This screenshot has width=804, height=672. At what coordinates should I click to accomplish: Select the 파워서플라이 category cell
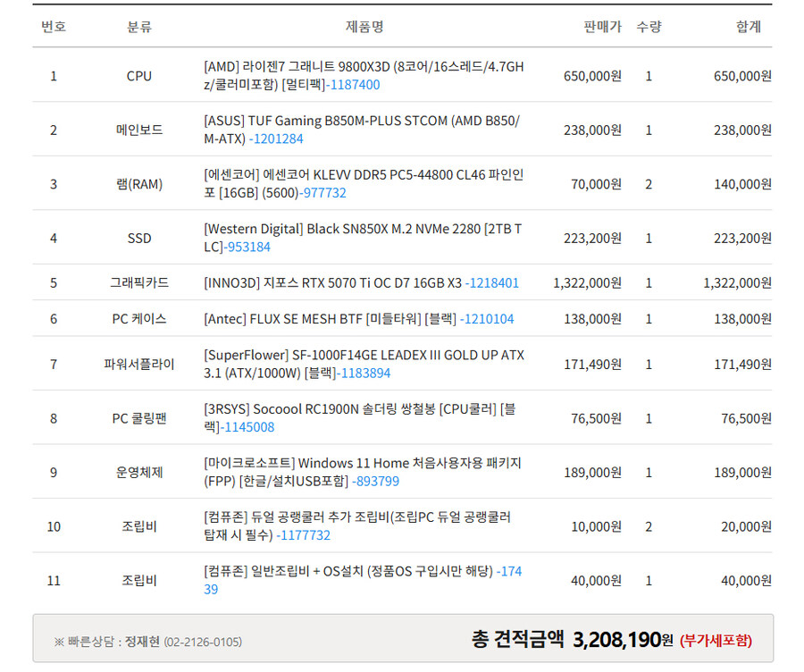tap(139, 365)
